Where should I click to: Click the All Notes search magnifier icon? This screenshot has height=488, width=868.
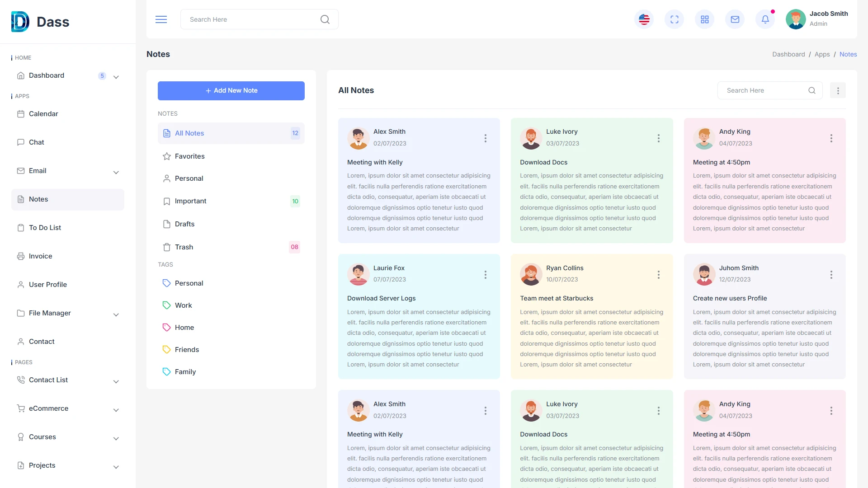(x=812, y=90)
